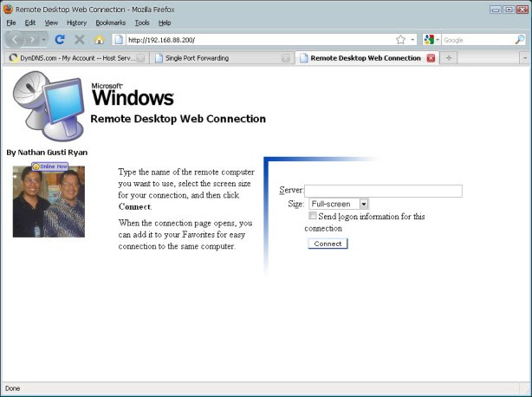532x397 pixels.
Task: Click the bold Connect word in instructions
Action: point(134,206)
